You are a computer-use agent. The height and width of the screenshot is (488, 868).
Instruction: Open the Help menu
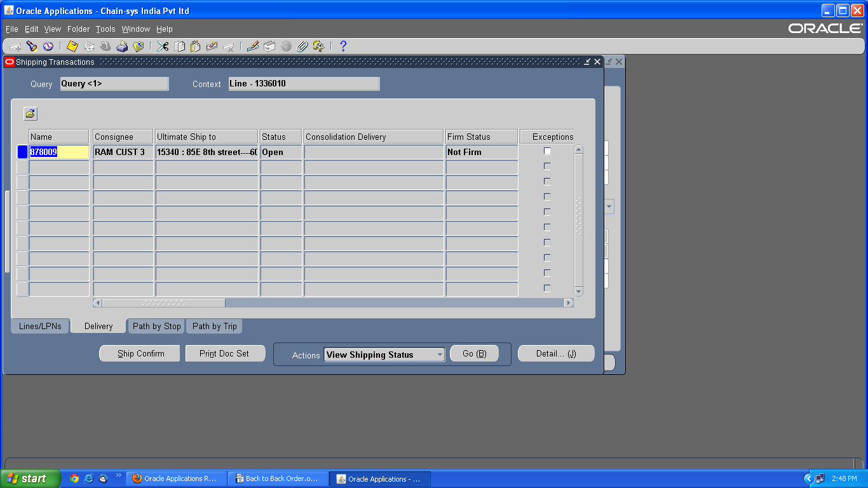tap(165, 29)
